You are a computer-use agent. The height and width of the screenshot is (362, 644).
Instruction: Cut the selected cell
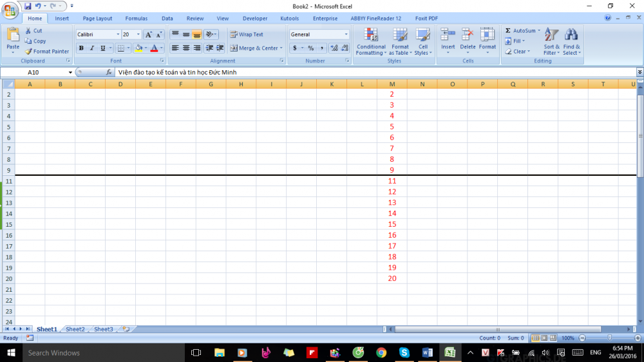coord(33,31)
